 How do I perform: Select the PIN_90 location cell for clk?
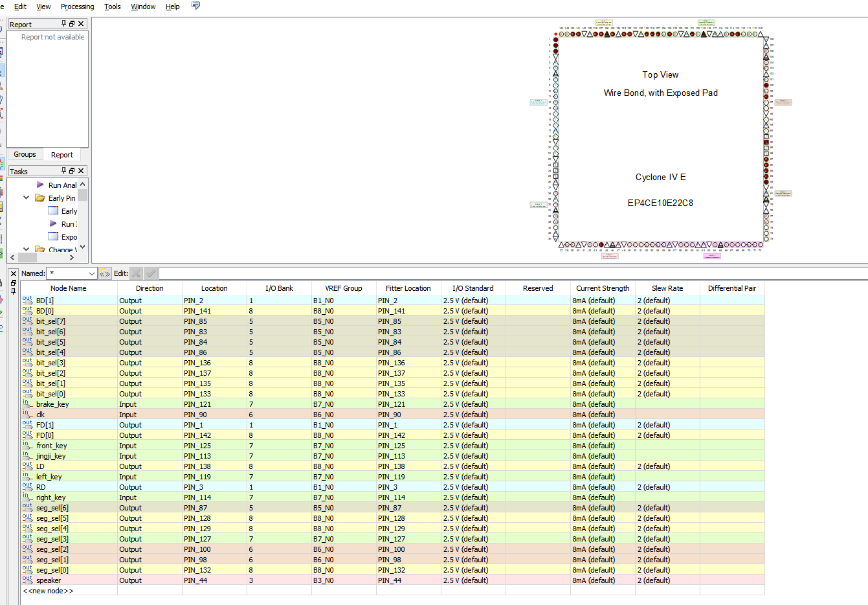click(x=214, y=415)
